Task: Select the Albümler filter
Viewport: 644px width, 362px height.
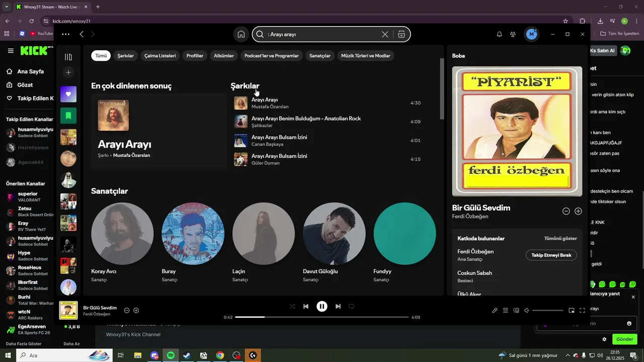Action: (223, 56)
